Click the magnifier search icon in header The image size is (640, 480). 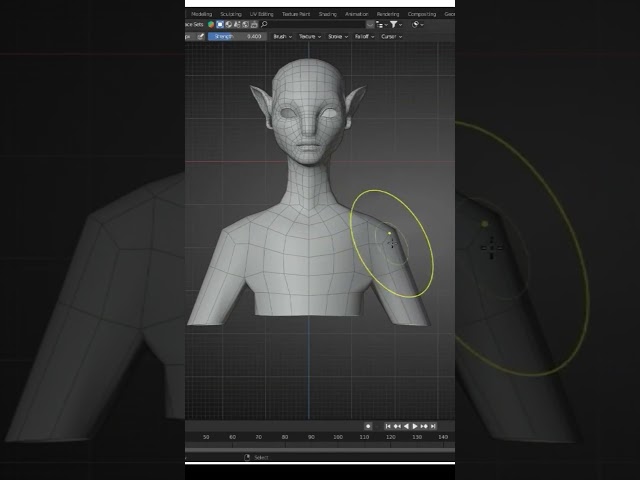pos(264,24)
